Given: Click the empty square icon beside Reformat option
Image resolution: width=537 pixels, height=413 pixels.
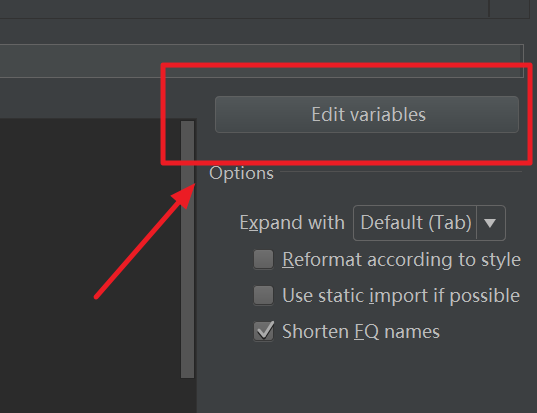Looking at the screenshot, I should (x=263, y=259).
